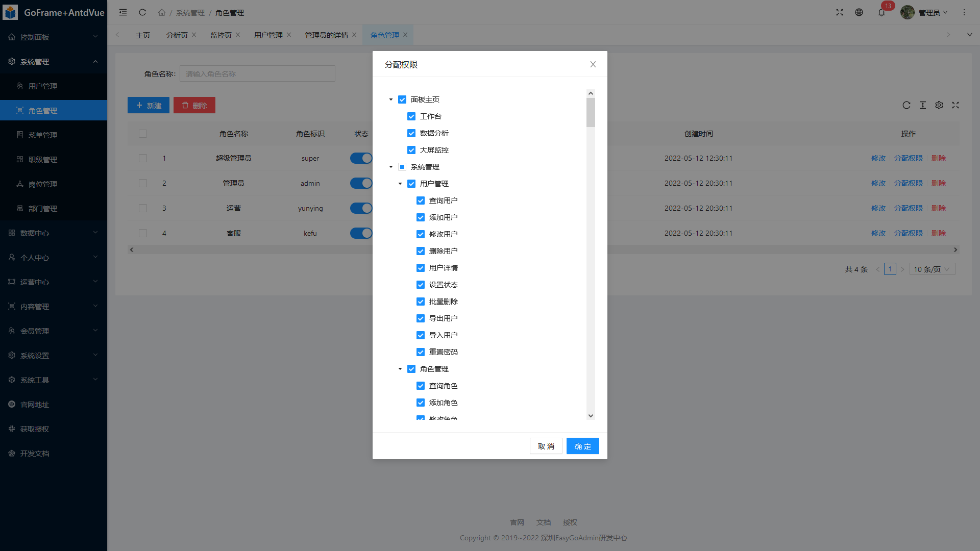Uncheck the 查询用户 permission checkbox

[421, 201]
